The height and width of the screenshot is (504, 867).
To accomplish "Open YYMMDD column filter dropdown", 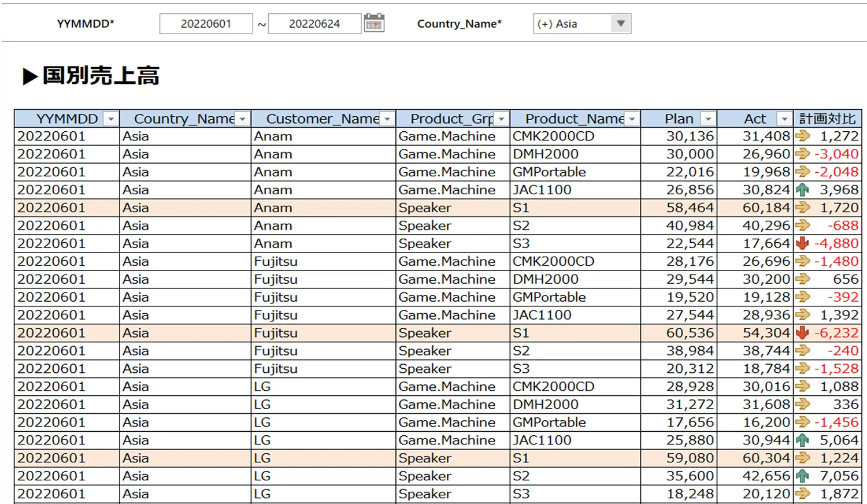I will pyautogui.click(x=110, y=119).
